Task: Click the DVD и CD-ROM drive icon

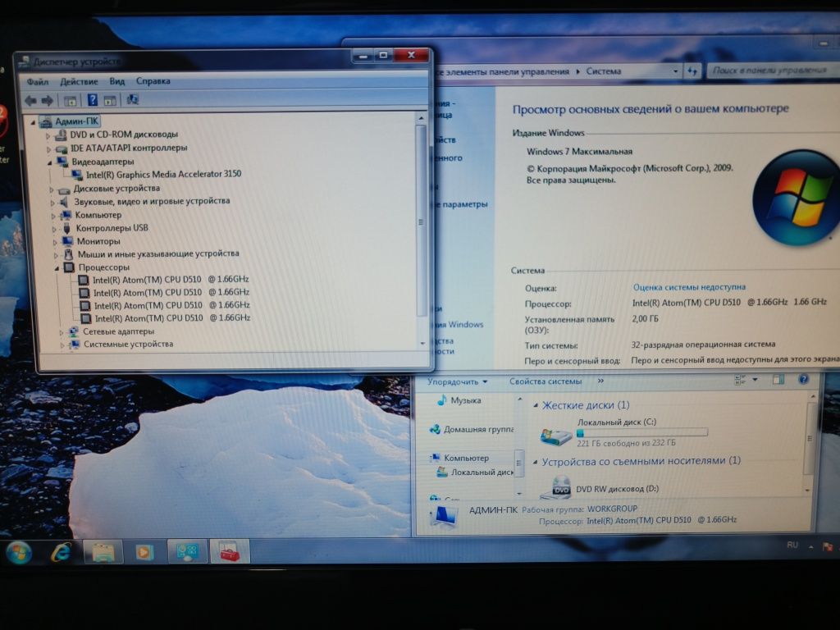Action: point(61,135)
